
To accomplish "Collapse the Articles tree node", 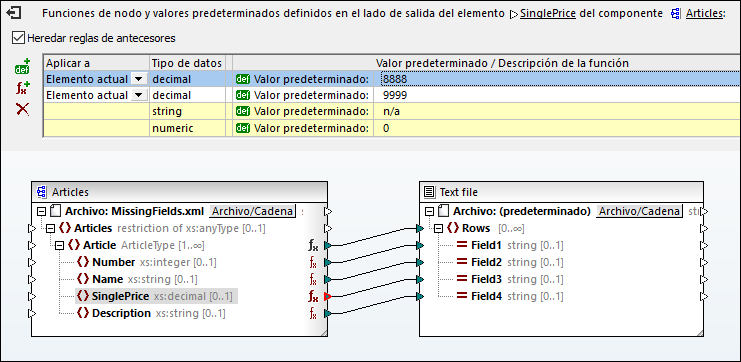I will 50,229.
